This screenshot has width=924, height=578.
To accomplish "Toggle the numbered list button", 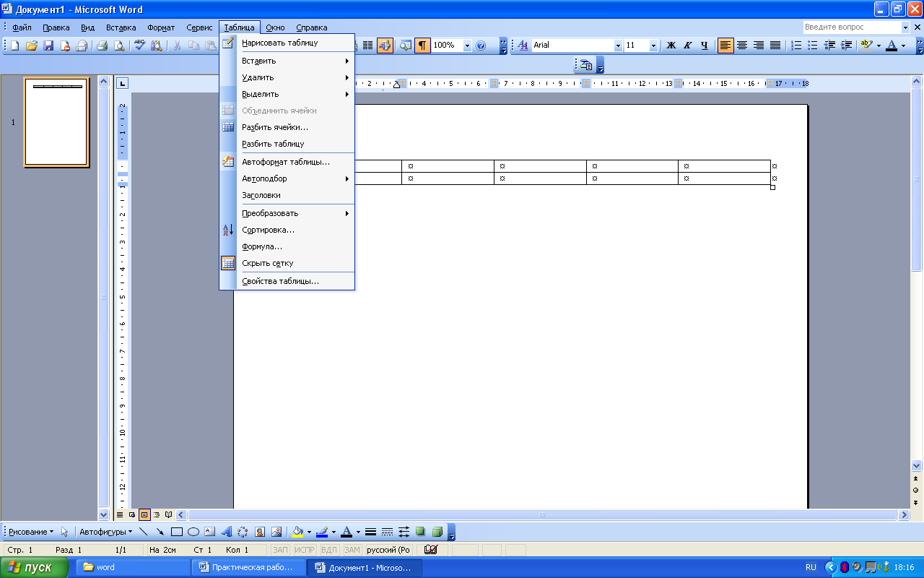I will coord(796,46).
